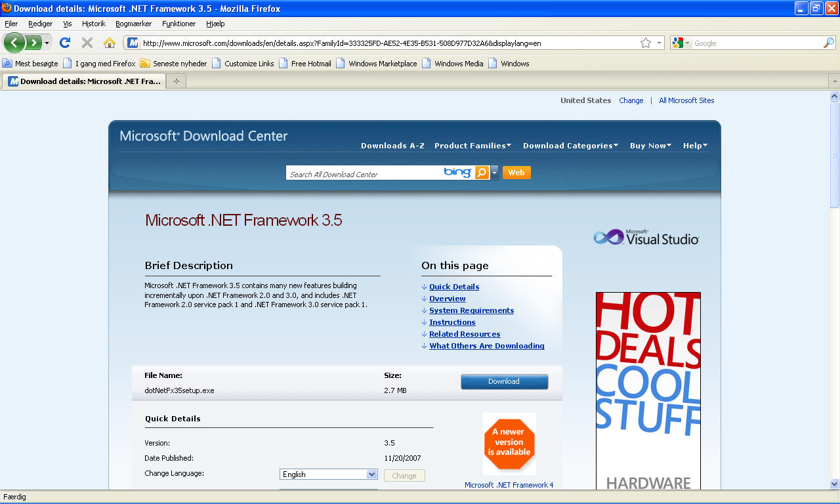840x504 pixels.
Task: Open the Customize Links bookmark
Action: pyautogui.click(x=243, y=64)
